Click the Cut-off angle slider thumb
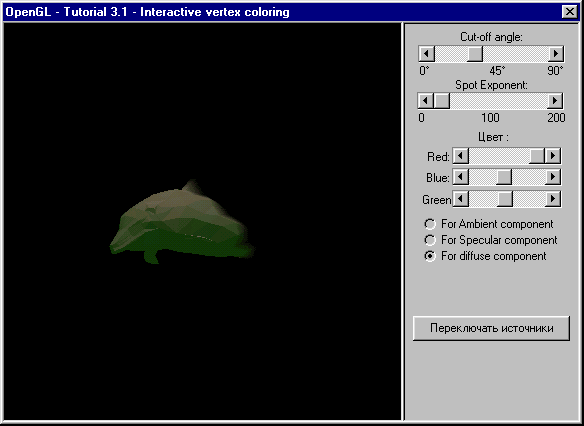584x426 pixels. click(475, 54)
